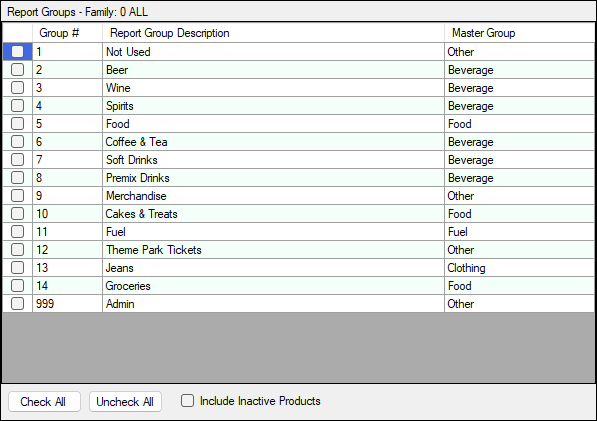597x421 pixels.
Task: Select the 'Theme Park Tickets' cell
Action: 273,250
